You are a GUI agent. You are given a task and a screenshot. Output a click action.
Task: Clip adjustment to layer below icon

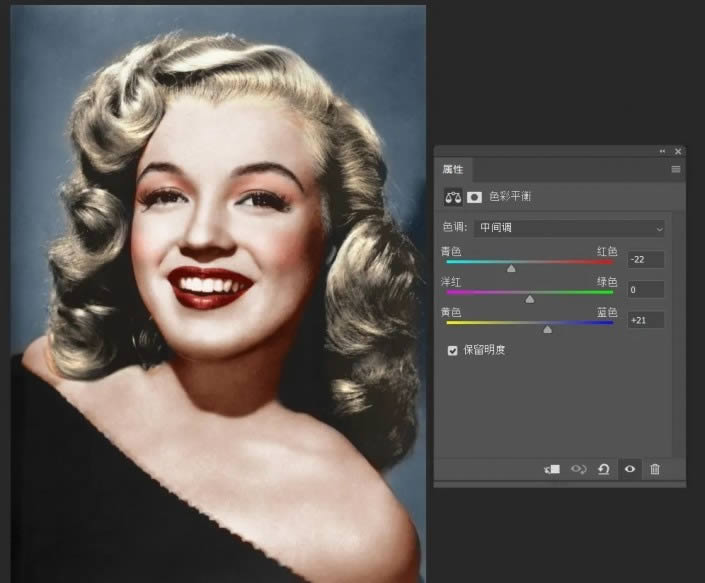coord(552,469)
